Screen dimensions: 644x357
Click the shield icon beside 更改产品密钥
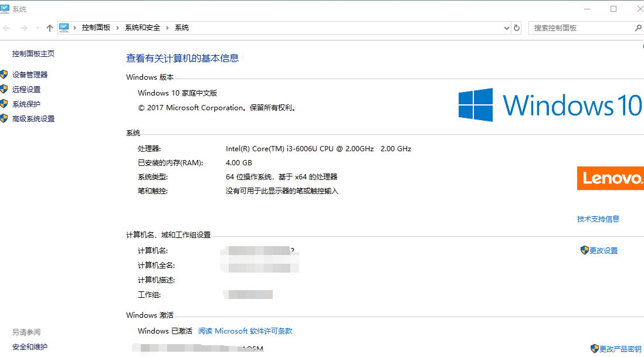click(x=594, y=349)
